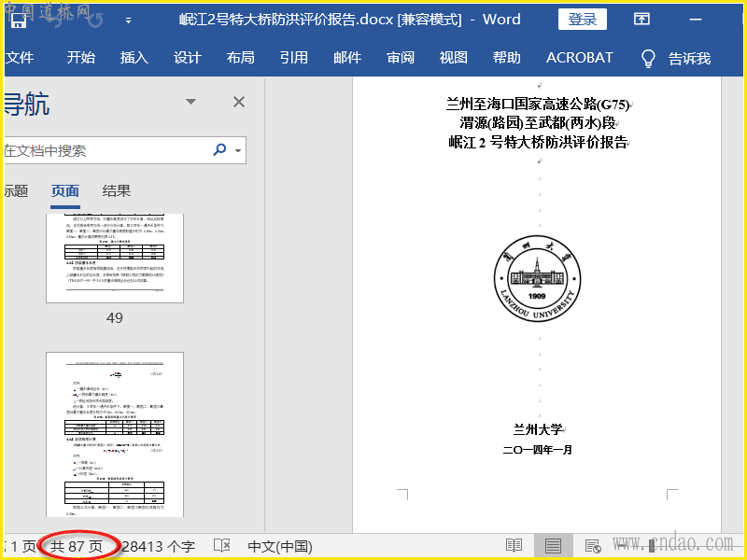Select the page thumbnail below 49
The height and width of the screenshot is (560, 747).
(x=115, y=434)
